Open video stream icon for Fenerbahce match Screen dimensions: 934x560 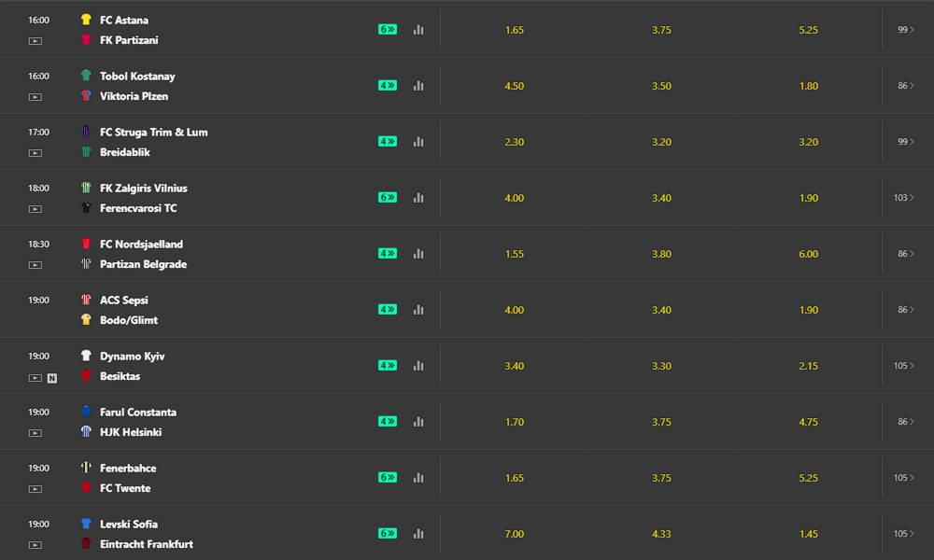(x=35, y=489)
